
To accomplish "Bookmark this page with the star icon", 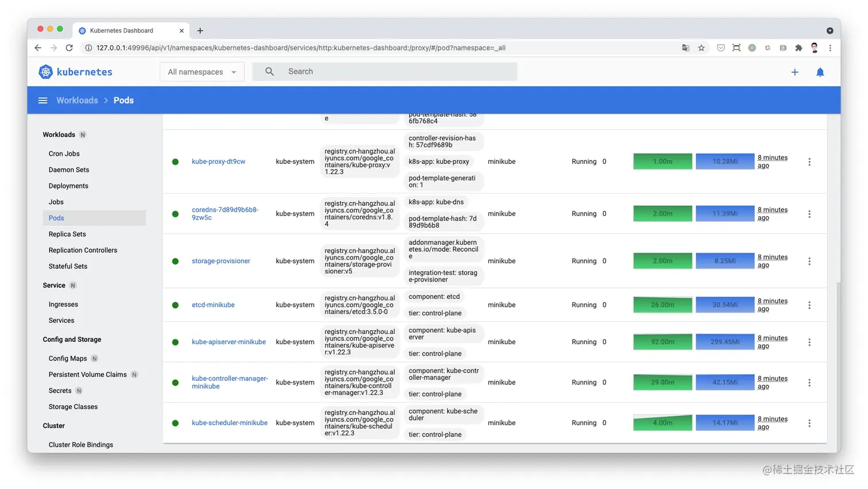I will coord(701,48).
